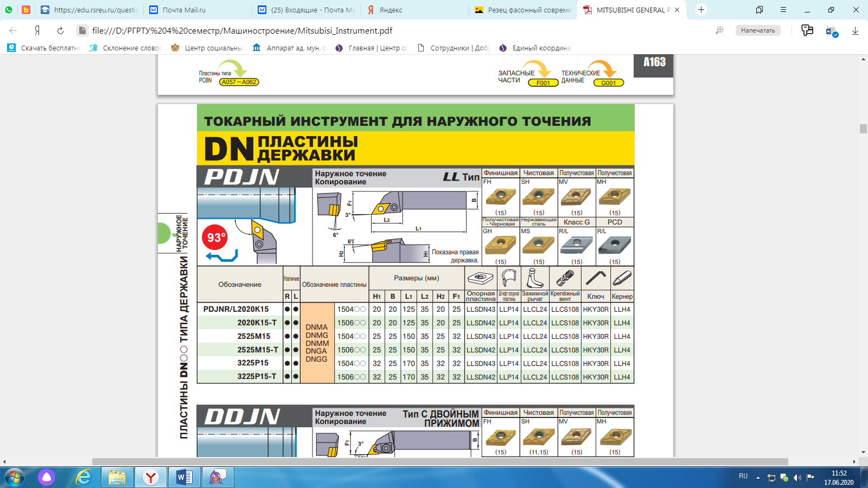
Task: Click the FH finishing insert image in PDJN section
Action: pos(501,196)
